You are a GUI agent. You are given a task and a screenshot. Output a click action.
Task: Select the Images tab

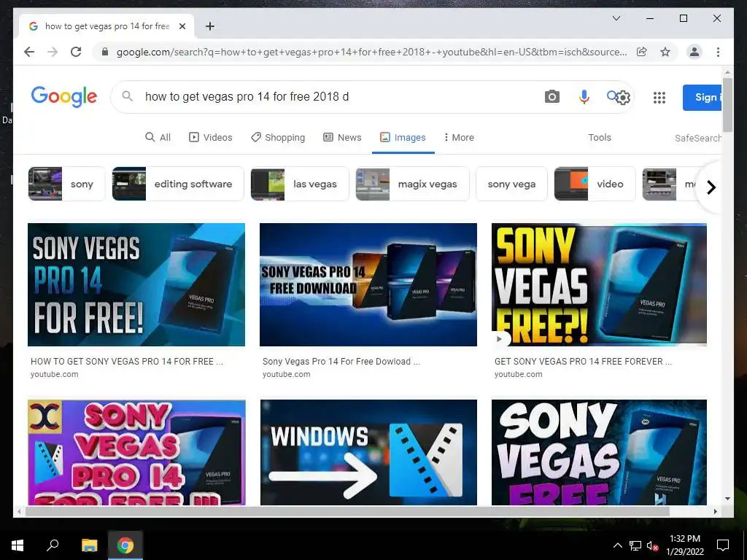(403, 137)
